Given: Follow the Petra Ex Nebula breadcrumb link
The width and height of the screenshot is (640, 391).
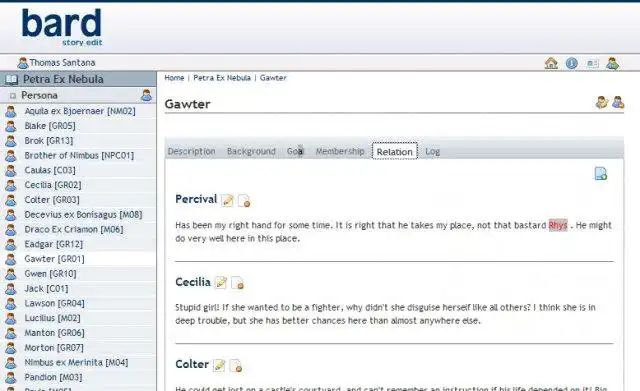Looking at the screenshot, I should [222, 78].
